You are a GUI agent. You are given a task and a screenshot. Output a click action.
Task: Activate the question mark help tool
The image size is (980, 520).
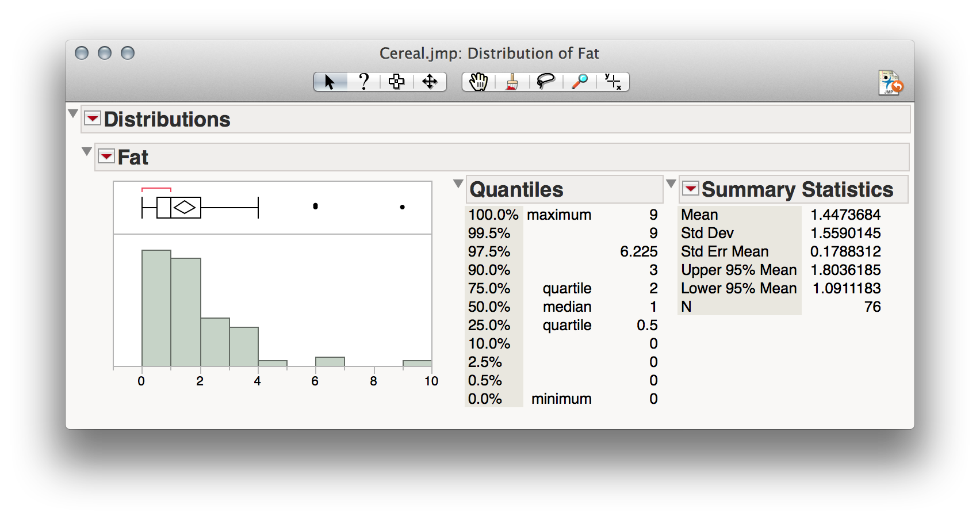(363, 82)
